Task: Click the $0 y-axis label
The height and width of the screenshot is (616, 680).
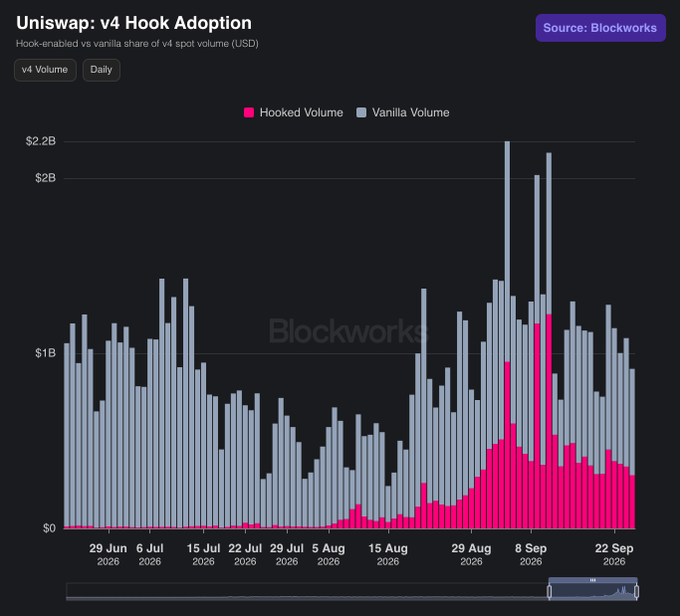Action: click(49, 528)
